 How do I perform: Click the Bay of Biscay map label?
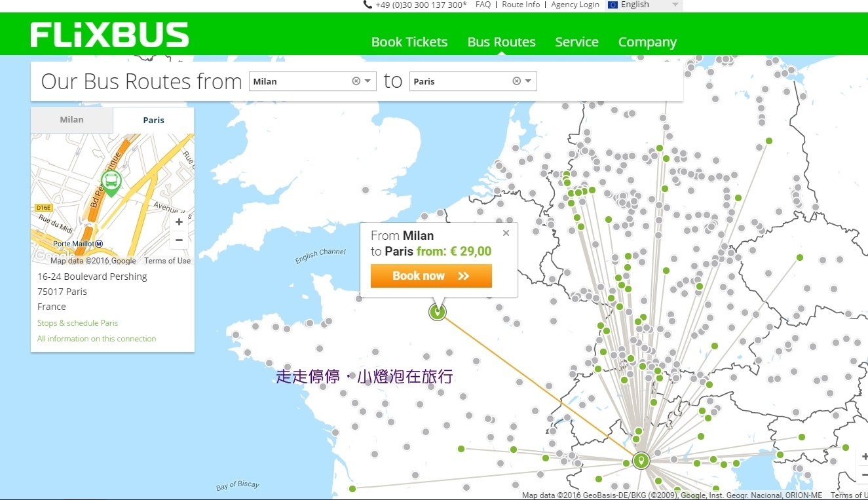click(x=238, y=486)
